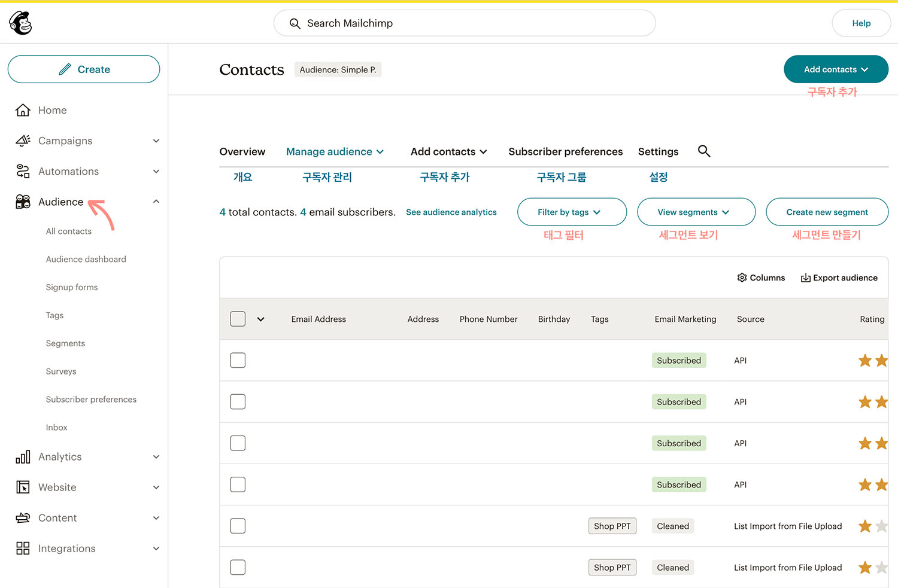Expand the Campaigns sidebar chevron
The height and width of the screenshot is (588, 898).
pyautogui.click(x=156, y=141)
